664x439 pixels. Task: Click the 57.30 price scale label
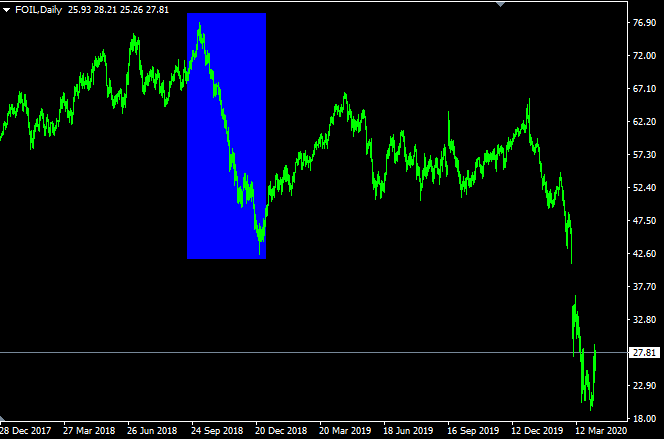[x=644, y=155]
